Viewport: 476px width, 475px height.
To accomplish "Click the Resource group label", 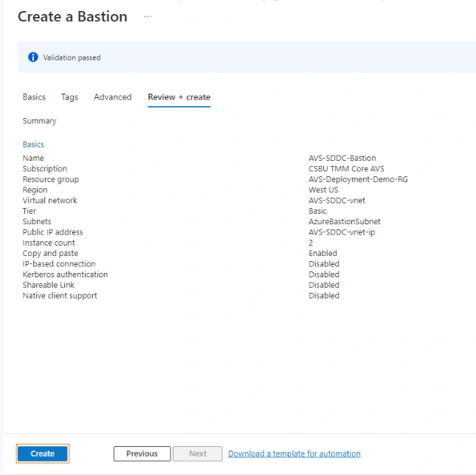I will point(51,179).
